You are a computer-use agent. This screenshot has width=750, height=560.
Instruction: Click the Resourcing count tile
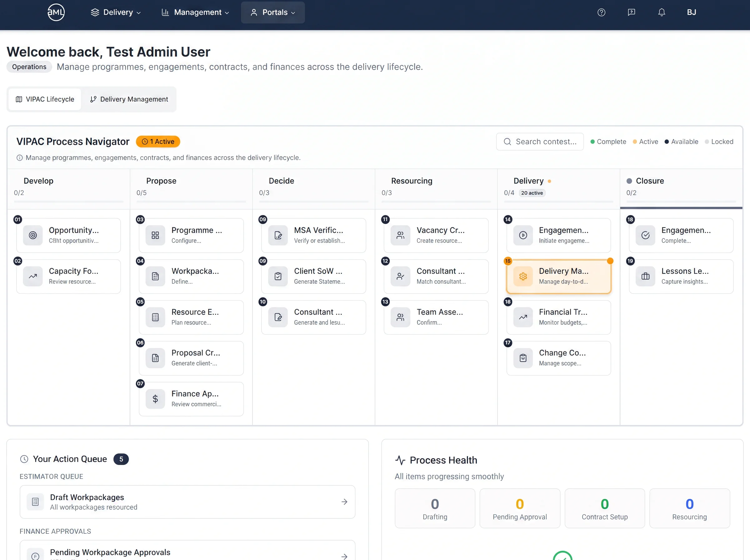click(x=689, y=508)
